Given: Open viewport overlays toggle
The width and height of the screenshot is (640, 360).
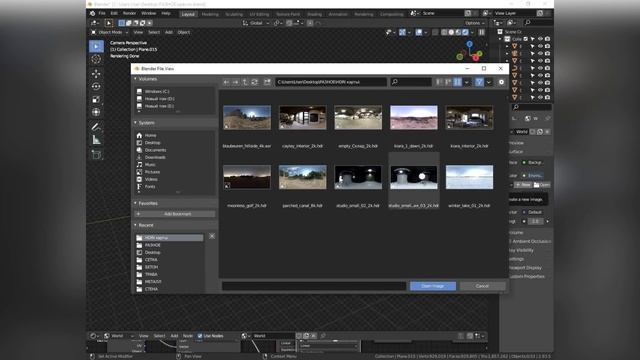Looking at the screenshot, I should click(419, 32).
